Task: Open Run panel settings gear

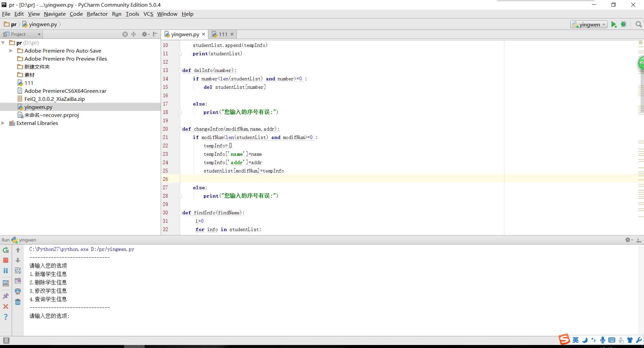Action: pyautogui.click(x=629, y=240)
